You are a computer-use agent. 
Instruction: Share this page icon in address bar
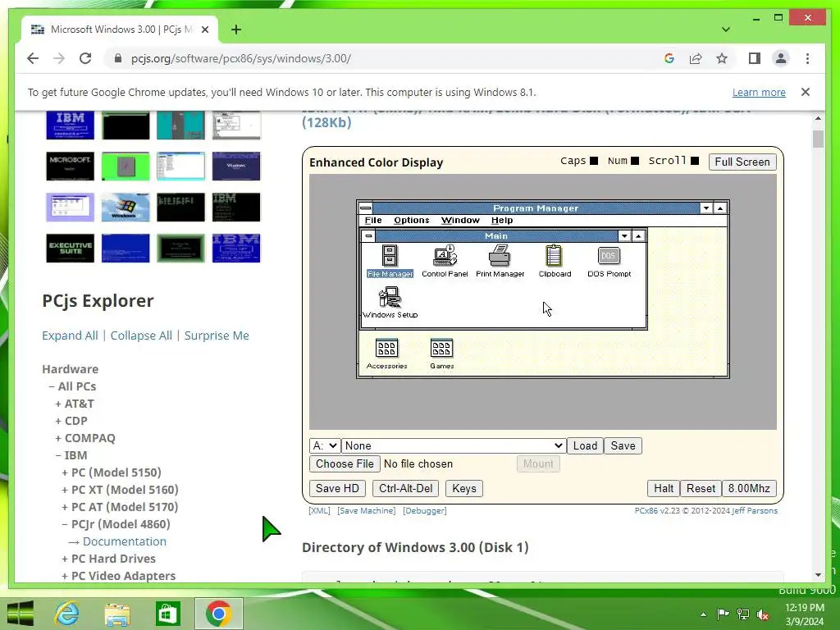(x=696, y=58)
